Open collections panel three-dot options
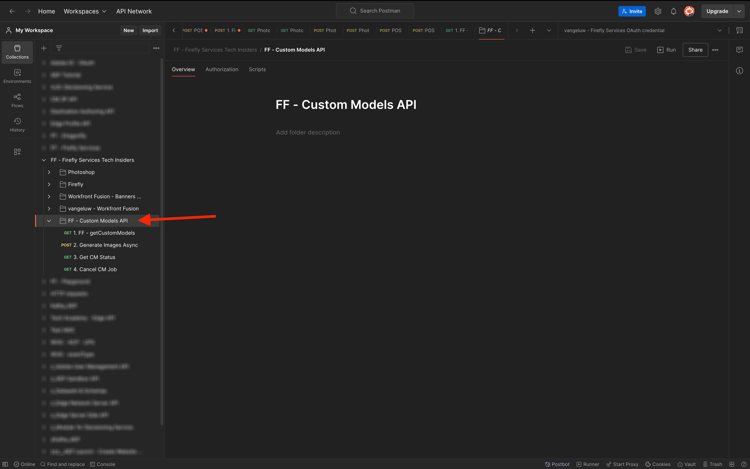The image size is (750, 469). pyautogui.click(x=156, y=48)
